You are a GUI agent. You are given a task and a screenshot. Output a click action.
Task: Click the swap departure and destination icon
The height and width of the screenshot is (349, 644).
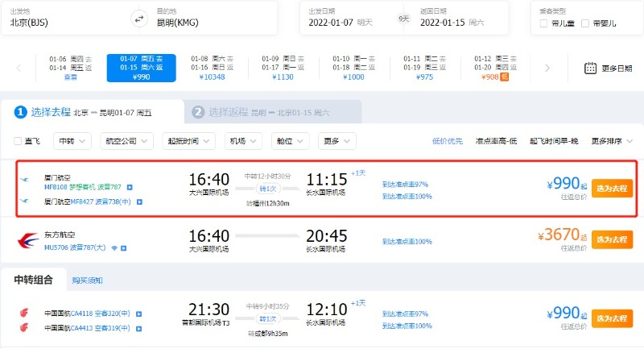[139, 18]
